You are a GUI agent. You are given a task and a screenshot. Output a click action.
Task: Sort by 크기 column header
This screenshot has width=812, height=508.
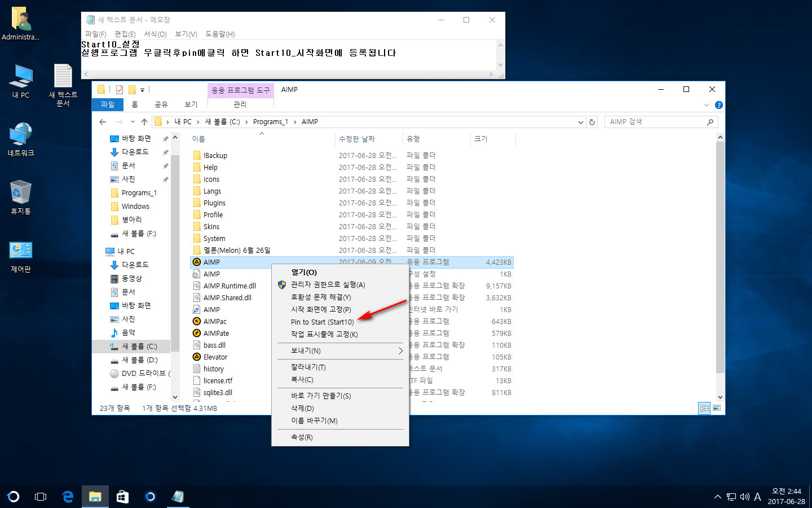(492, 139)
